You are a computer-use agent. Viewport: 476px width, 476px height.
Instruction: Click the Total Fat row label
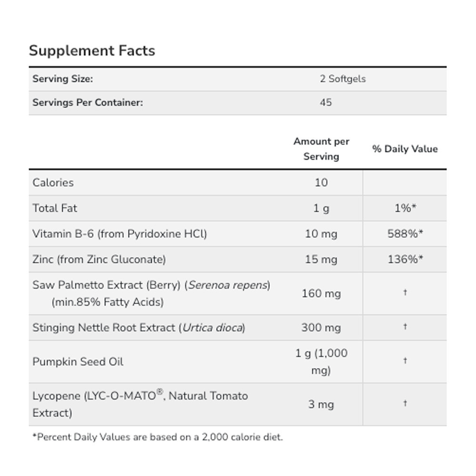point(55,208)
